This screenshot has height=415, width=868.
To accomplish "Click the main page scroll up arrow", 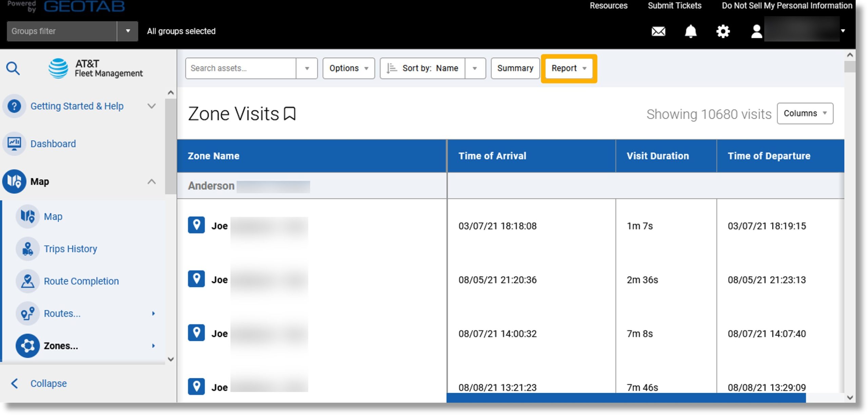I will [850, 55].
